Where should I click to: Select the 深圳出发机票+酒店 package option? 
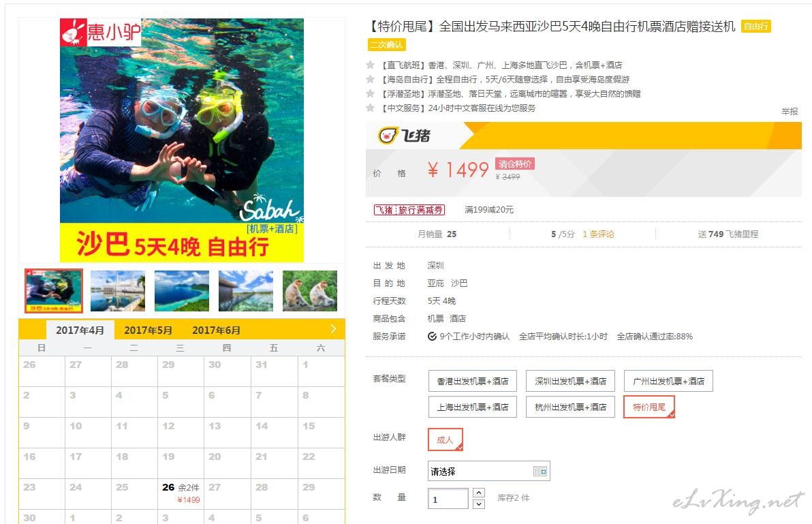point(570,381)
